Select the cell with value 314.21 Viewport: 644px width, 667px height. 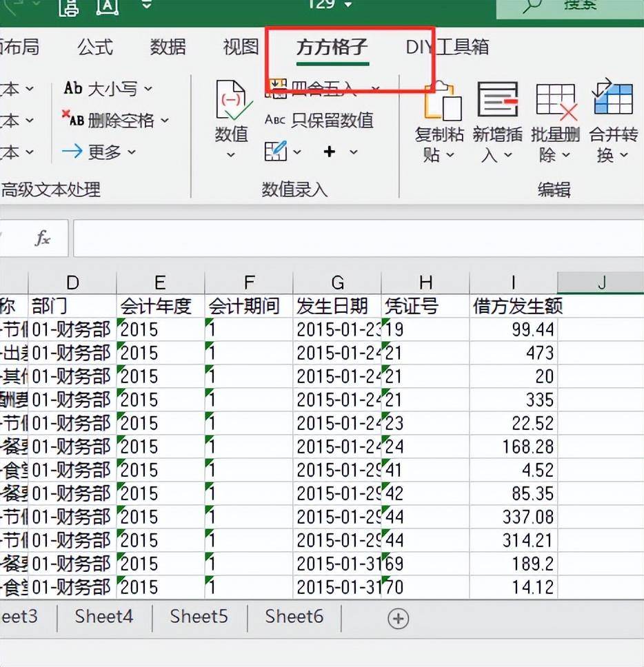click(x=513, y=540)
